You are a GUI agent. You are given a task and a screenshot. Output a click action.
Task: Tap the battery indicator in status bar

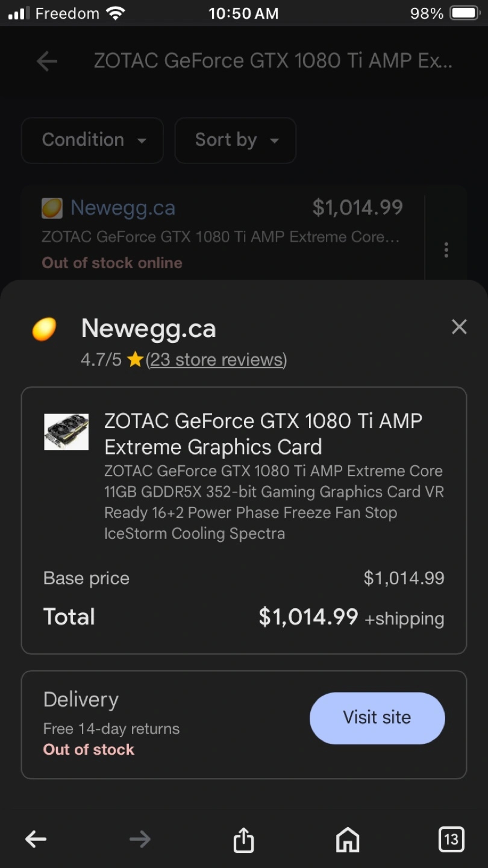tap(463, 13)
